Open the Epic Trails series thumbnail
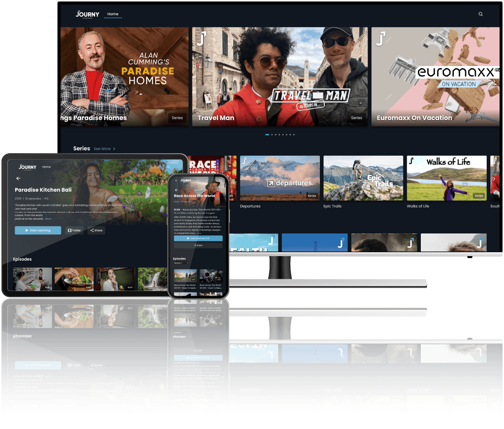Screen dimensions: 504x429 (x=363, y=178)
